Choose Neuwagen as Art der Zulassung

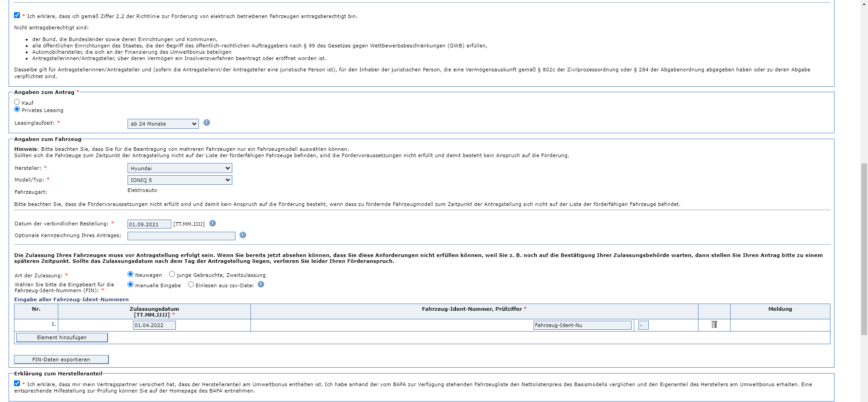[x=130, y=274]
